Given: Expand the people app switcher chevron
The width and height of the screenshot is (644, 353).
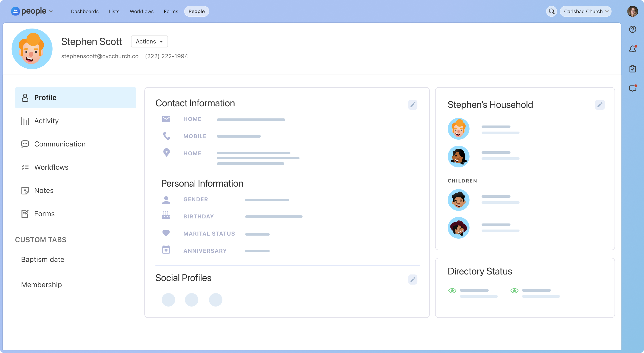Looking at the screenshot, I should pos(52,11).
